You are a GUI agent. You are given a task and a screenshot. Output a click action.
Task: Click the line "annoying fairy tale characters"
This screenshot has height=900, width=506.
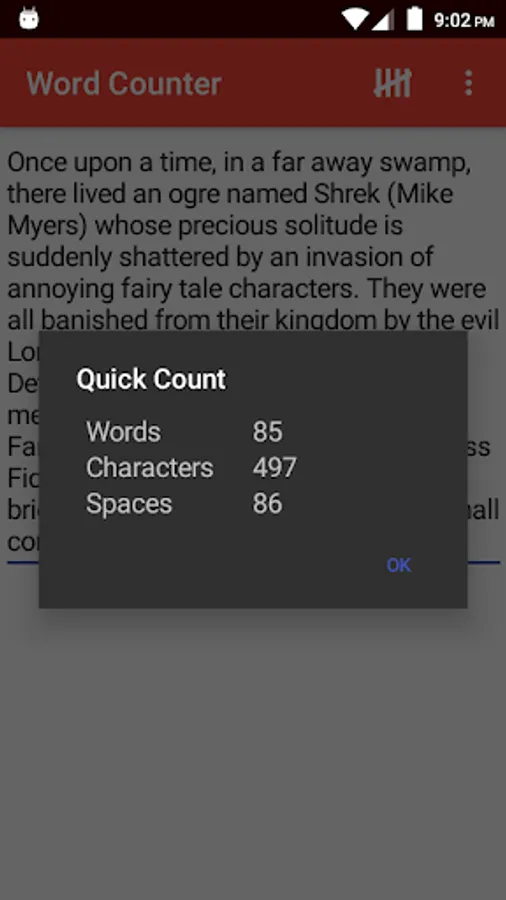[184, 289]
